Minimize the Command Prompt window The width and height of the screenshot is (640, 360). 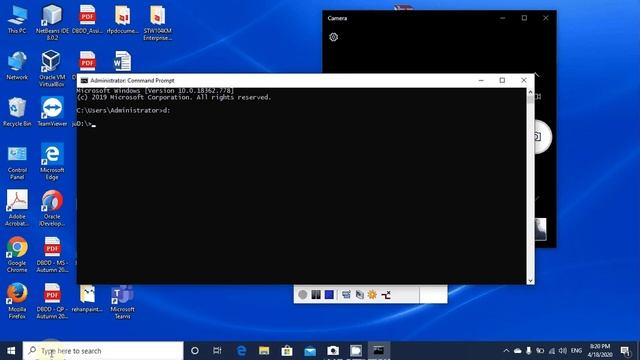(x=481, y=80)
